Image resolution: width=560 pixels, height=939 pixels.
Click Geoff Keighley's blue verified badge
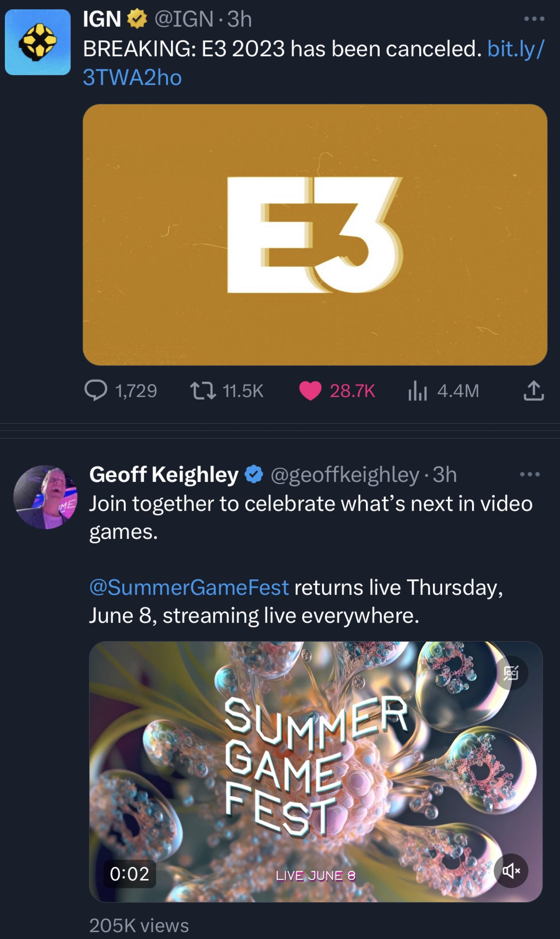point(254,474)
